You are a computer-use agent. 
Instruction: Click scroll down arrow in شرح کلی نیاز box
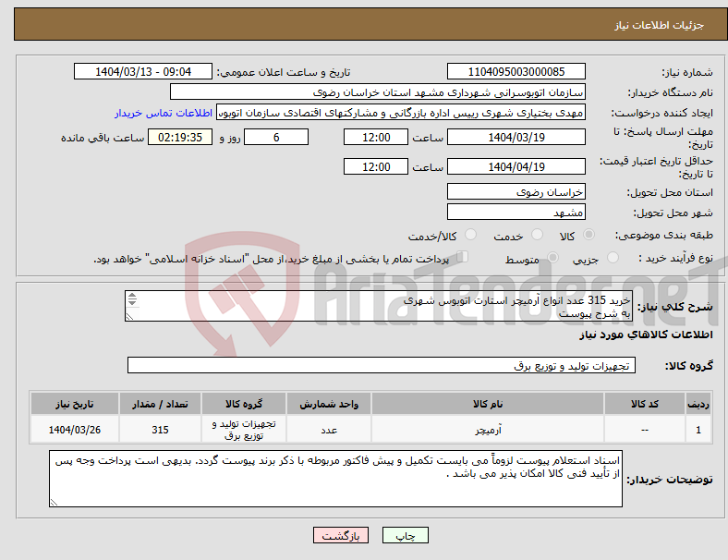[132, 302]
